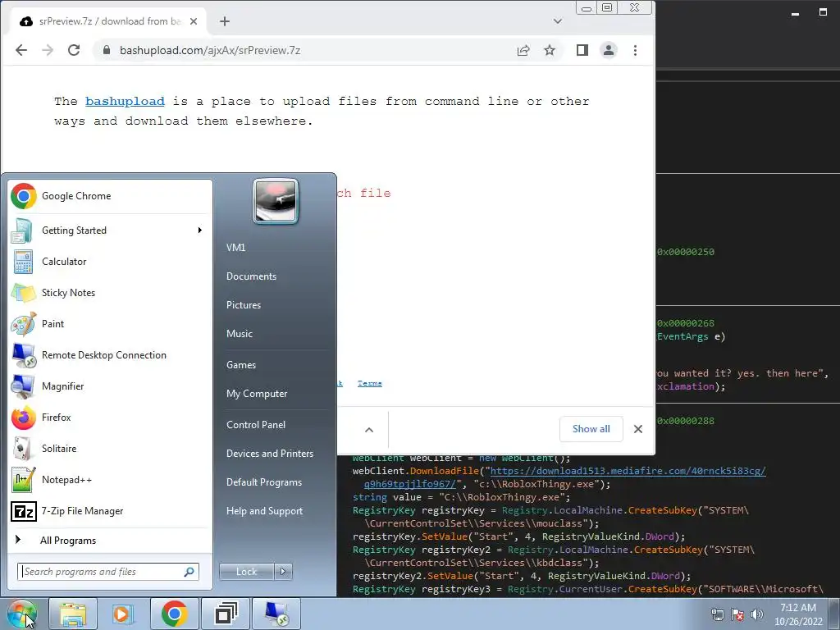This screenshot has width=840, height=630.
Task: Open Google Chrome from the Start menu
Action: [111, 196]
